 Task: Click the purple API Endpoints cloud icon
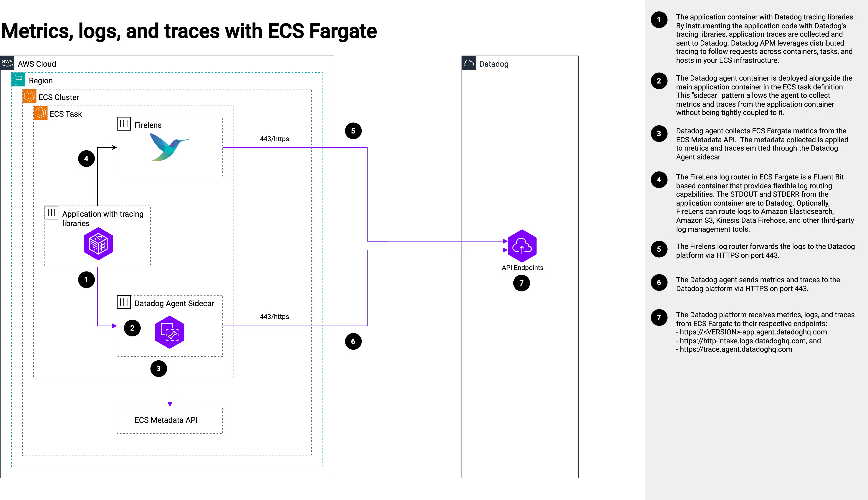coord(522,246)
